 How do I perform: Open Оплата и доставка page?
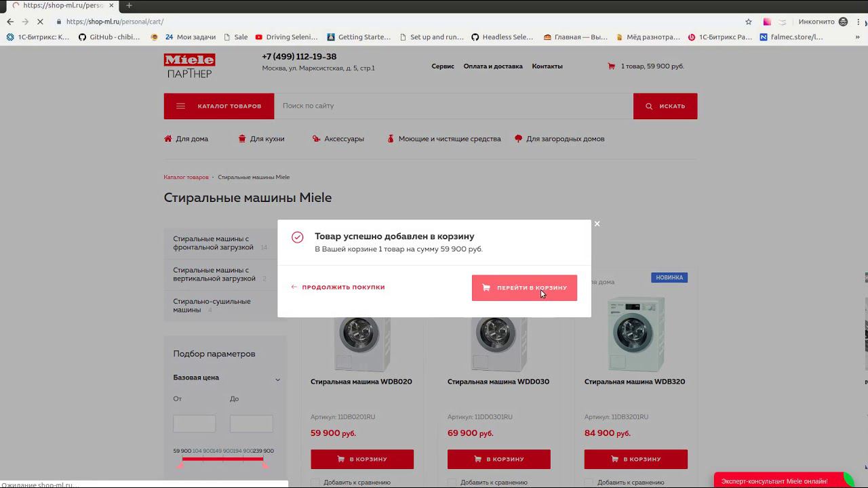tap(493, 66)
